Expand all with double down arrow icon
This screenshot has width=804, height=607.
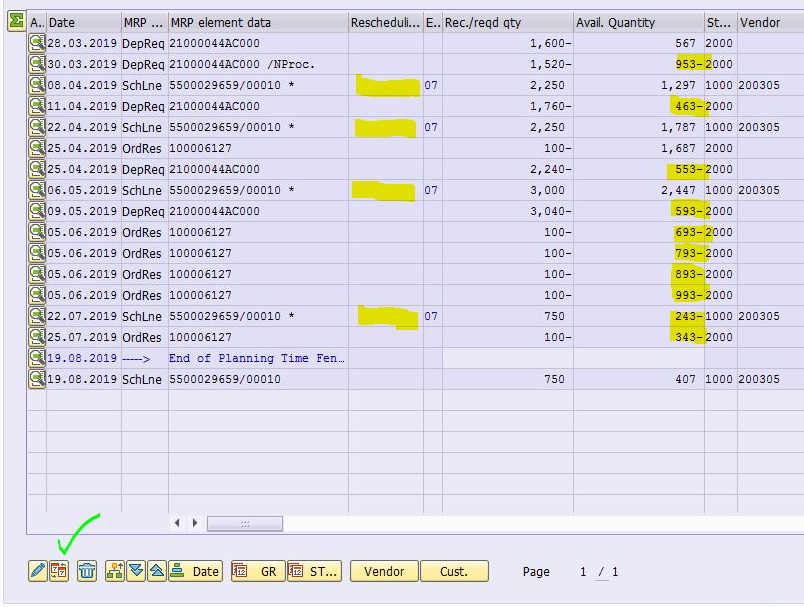click(x=136, y=572)
